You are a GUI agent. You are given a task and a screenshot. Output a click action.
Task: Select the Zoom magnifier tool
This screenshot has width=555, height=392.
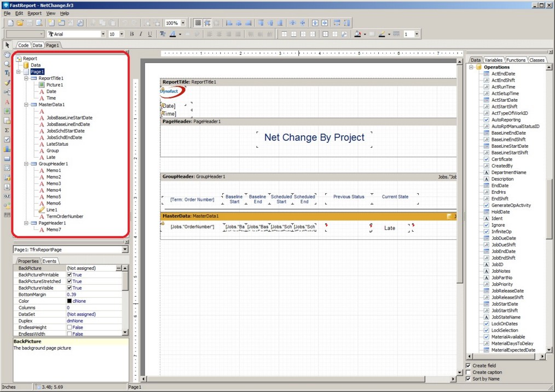click(x=7, y=64)
